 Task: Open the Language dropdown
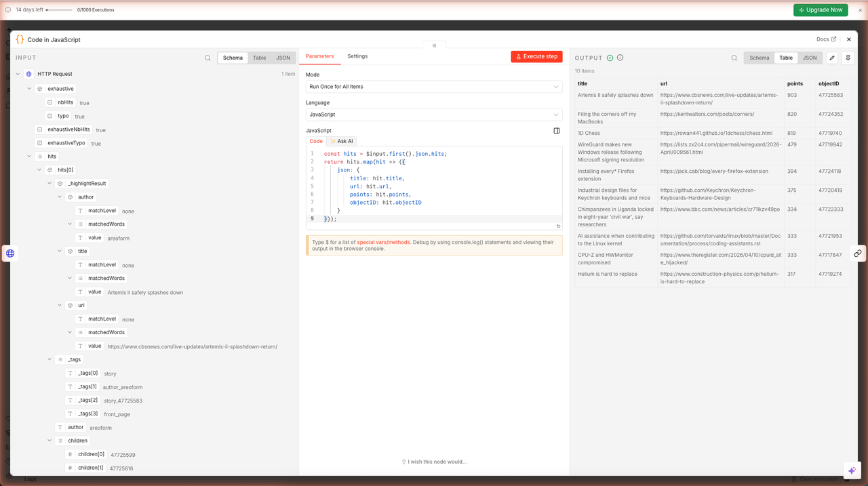click(x=434, y=115)
